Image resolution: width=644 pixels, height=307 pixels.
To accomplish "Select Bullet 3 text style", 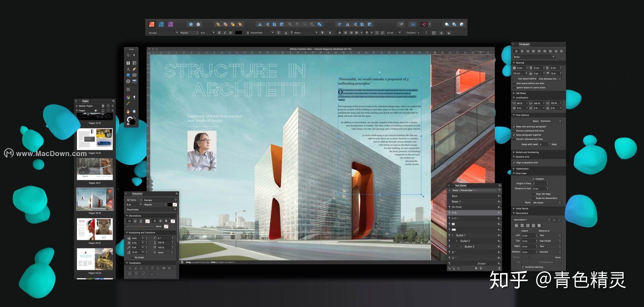I will tap(475, 247).
